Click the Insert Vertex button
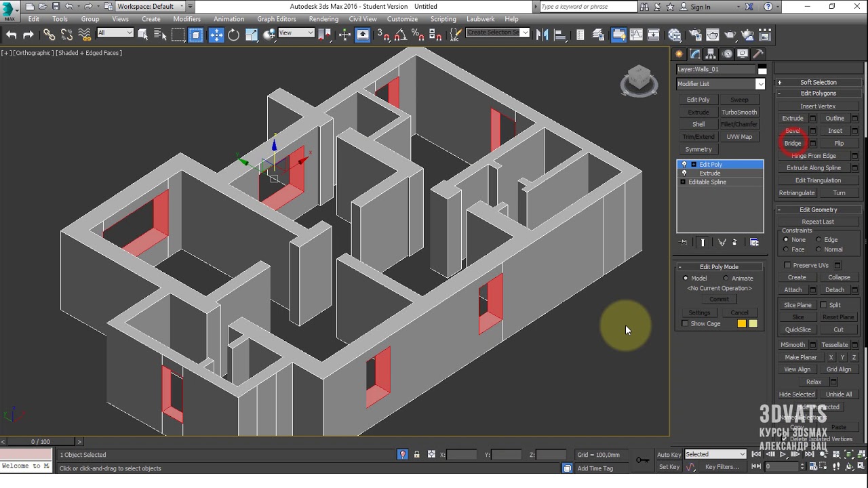This screenshot has height=488, width=868. (818, 106)
